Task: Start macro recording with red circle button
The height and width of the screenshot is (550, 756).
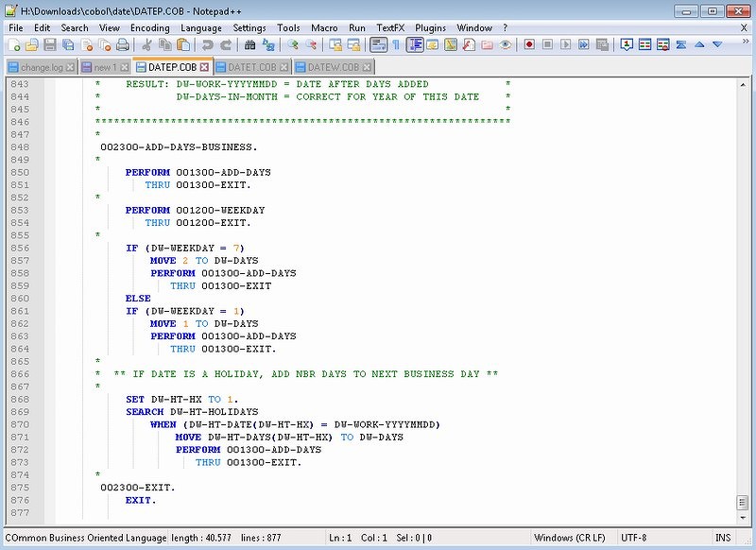Action: [529, 45]
